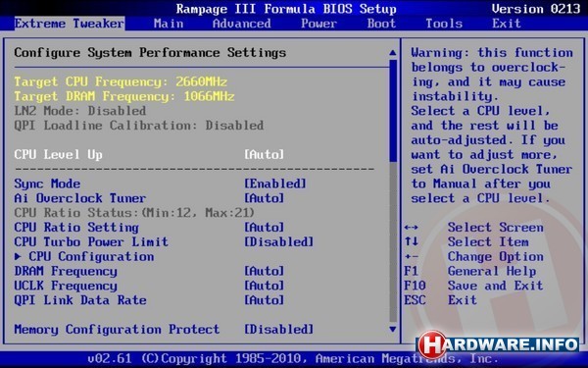Click the F1 General Help hint

tap(470, 271)
